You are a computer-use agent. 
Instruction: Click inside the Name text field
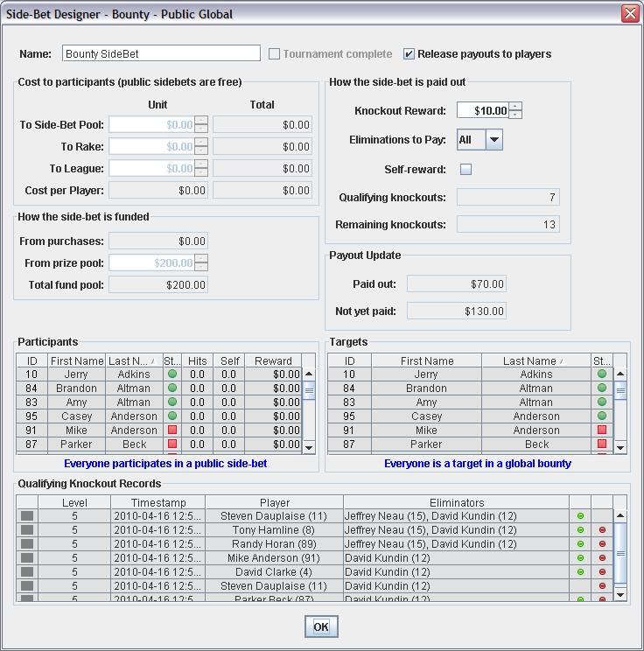(161, 53)
